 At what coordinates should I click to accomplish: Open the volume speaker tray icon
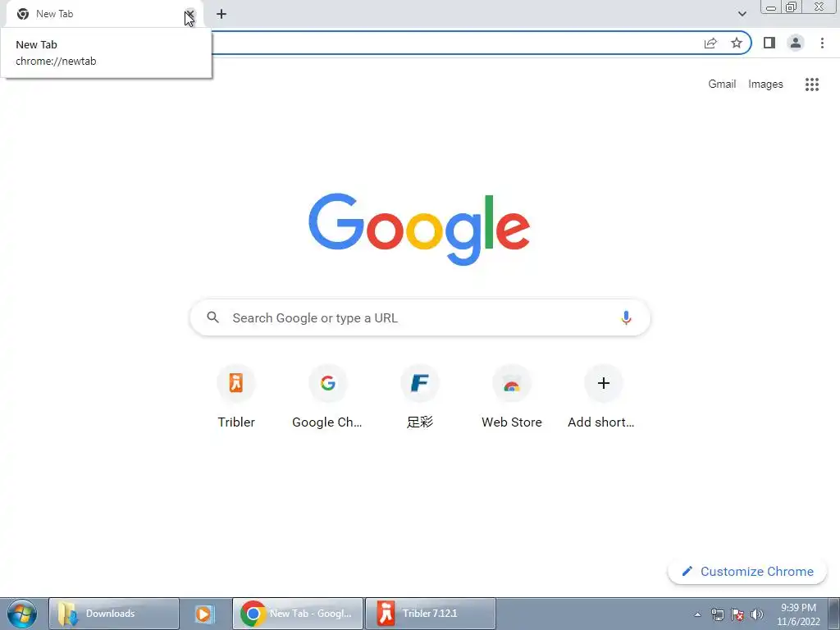pyautogui.click(x=757, y=614)
